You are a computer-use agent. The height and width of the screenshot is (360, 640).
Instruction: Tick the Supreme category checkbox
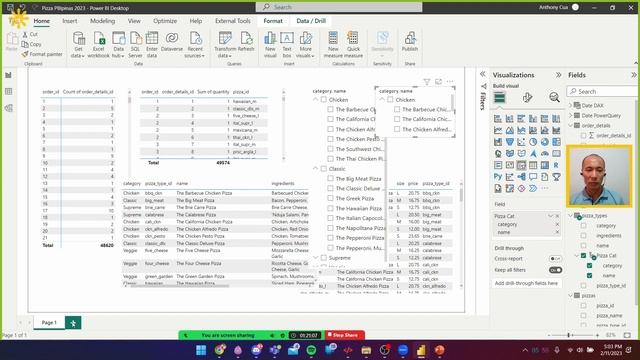(x=324, y=258)
